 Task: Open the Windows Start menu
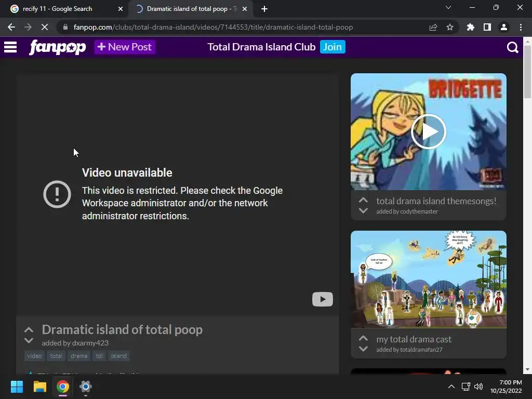[x=17, y=387]
